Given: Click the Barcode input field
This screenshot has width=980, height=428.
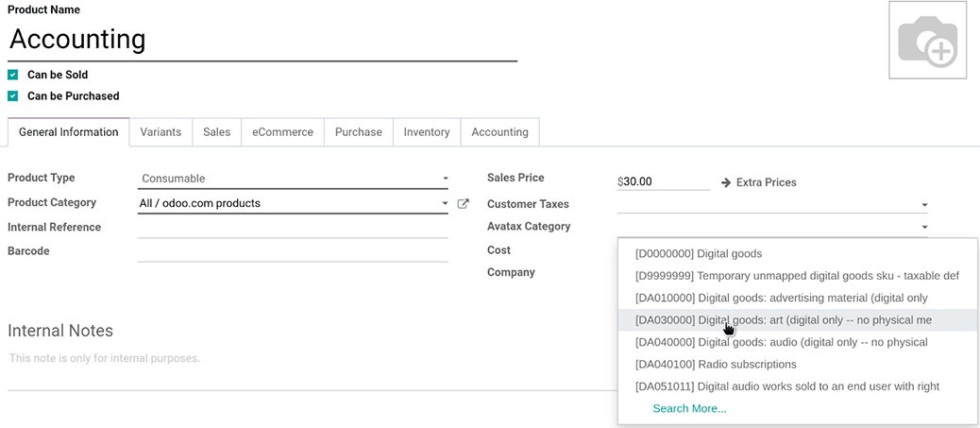Looking at the screenshot, I should pos(293,251).
